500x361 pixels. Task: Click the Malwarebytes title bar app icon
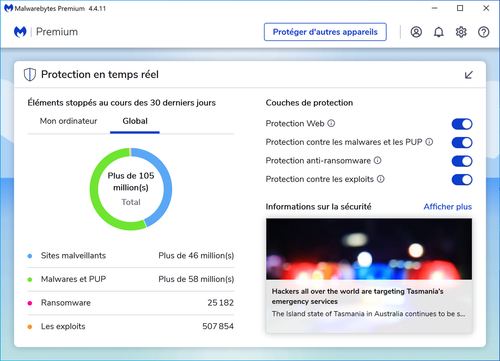coord(8,8)
